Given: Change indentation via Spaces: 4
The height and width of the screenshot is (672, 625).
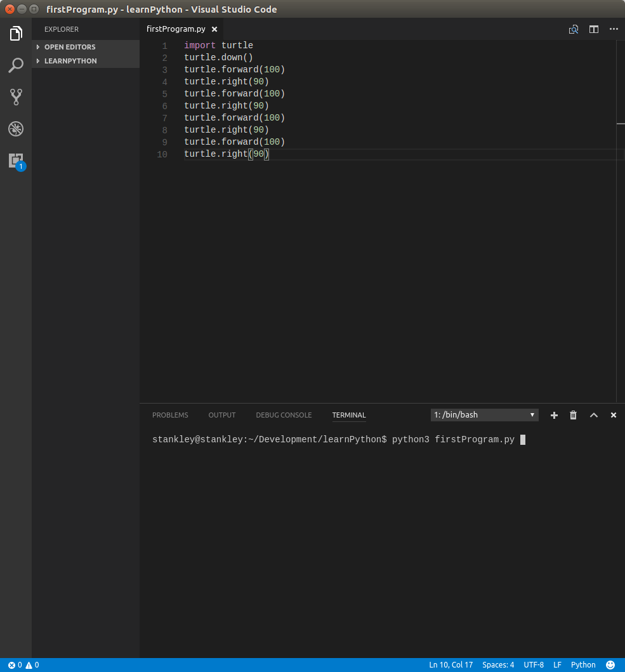Looking at the screenshot, I should (498, 665).
